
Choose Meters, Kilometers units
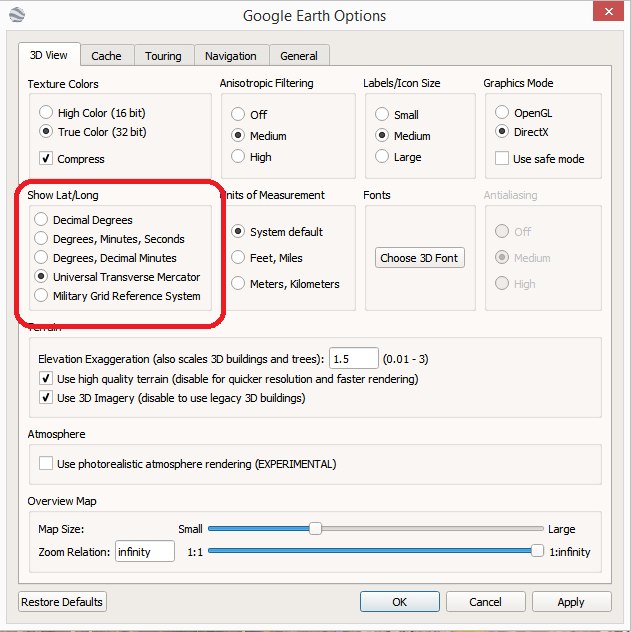point(238,283)
